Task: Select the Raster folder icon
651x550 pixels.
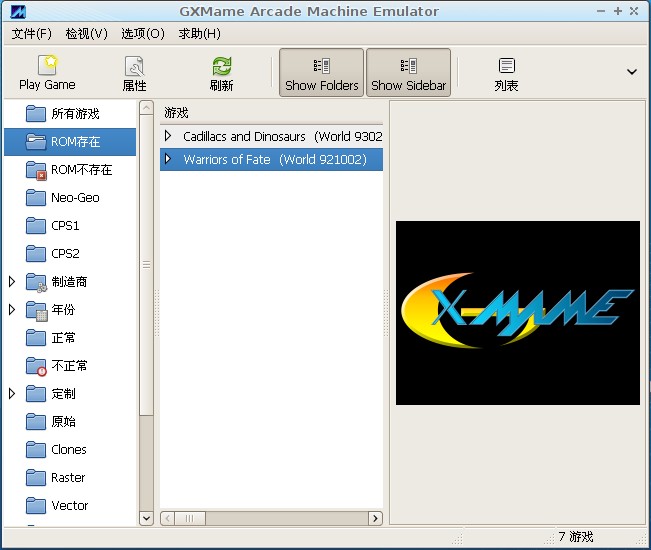Action: (x=36, y=478)
